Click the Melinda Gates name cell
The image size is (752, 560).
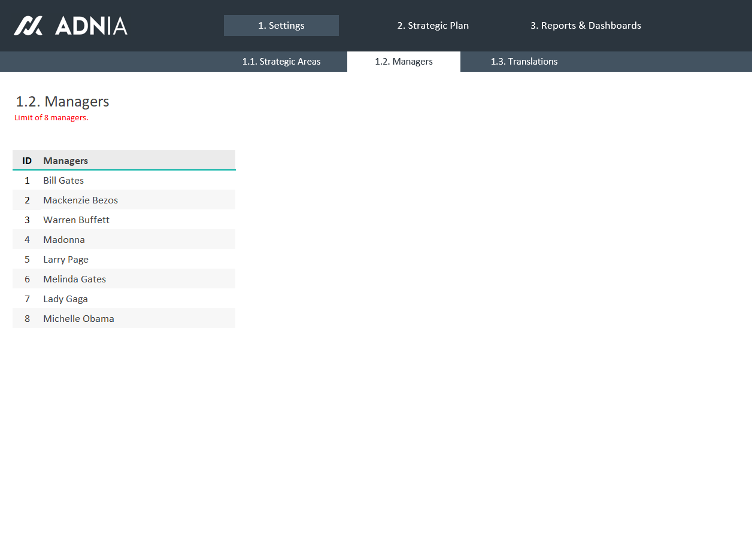click(74, 279)
